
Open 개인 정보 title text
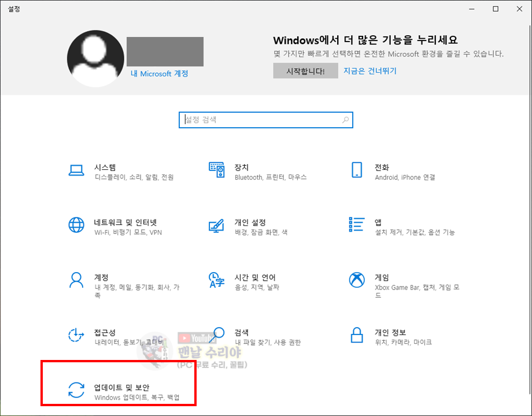pos(390,332)
